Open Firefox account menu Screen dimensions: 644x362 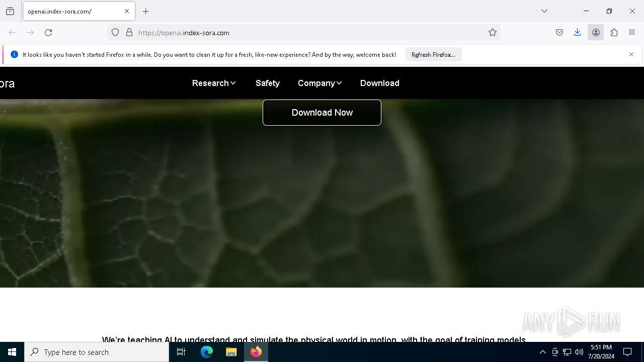[x=596, y=33]
